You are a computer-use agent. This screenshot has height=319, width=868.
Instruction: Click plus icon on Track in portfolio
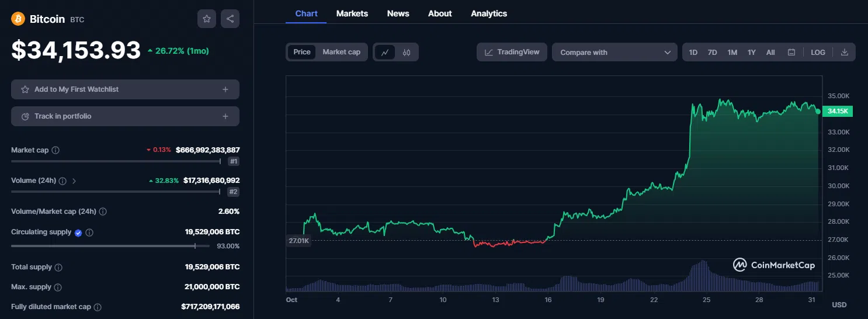point(225,116)
